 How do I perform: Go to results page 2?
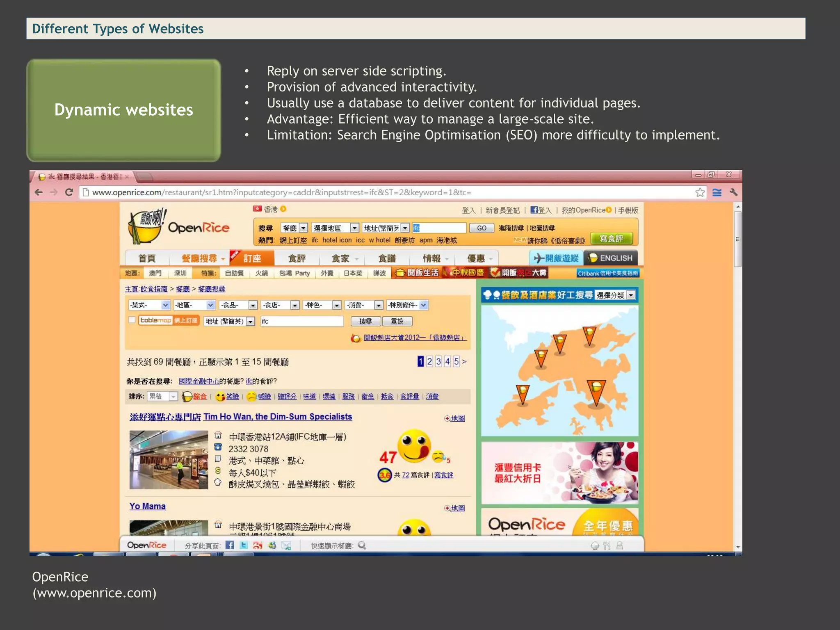(x=429, y=361)
